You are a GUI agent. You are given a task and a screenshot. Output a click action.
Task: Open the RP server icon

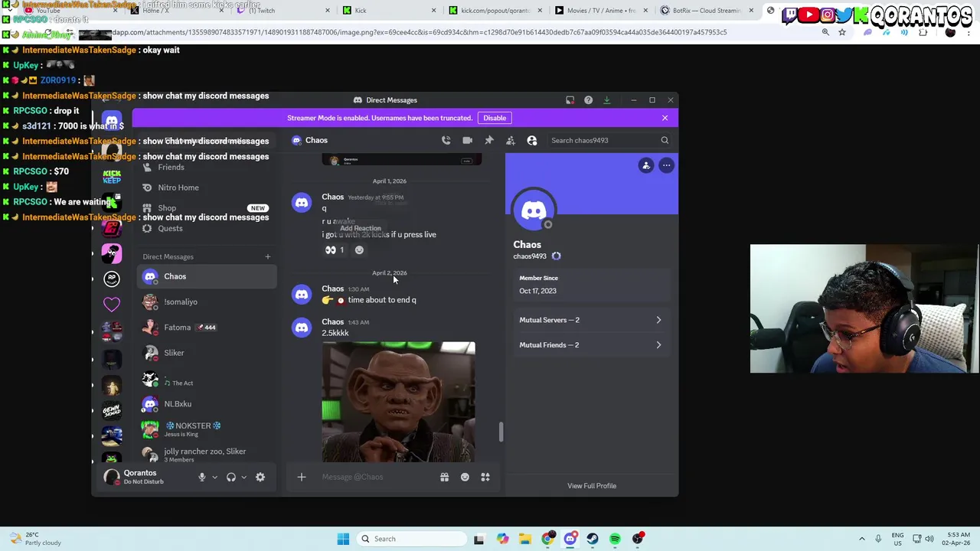(112, 279)
